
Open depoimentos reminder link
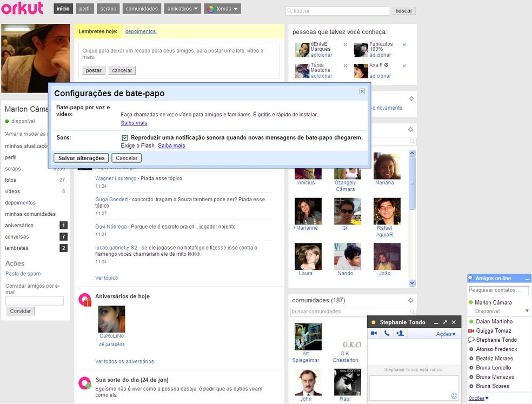(141, 31)
